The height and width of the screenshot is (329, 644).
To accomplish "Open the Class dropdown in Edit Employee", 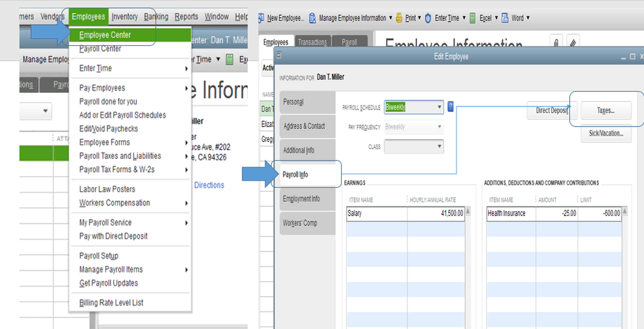I will [439, 146].
